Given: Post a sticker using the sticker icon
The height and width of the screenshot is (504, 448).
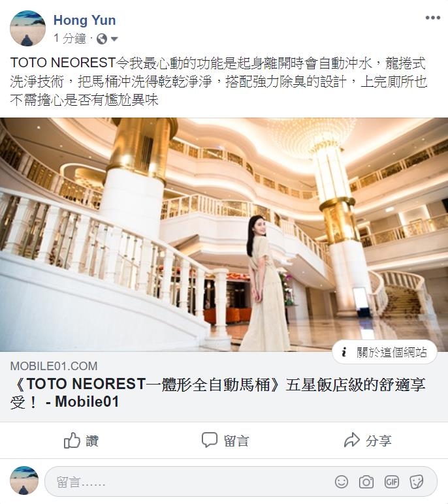Looking at the screenshot, I should pyautogui.click(x=417, y=482).
